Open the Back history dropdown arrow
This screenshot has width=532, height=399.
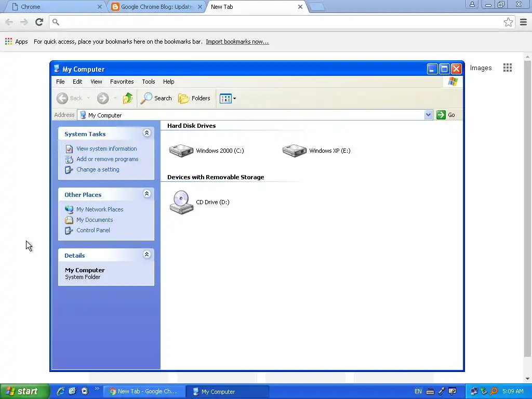pos(88,98)
